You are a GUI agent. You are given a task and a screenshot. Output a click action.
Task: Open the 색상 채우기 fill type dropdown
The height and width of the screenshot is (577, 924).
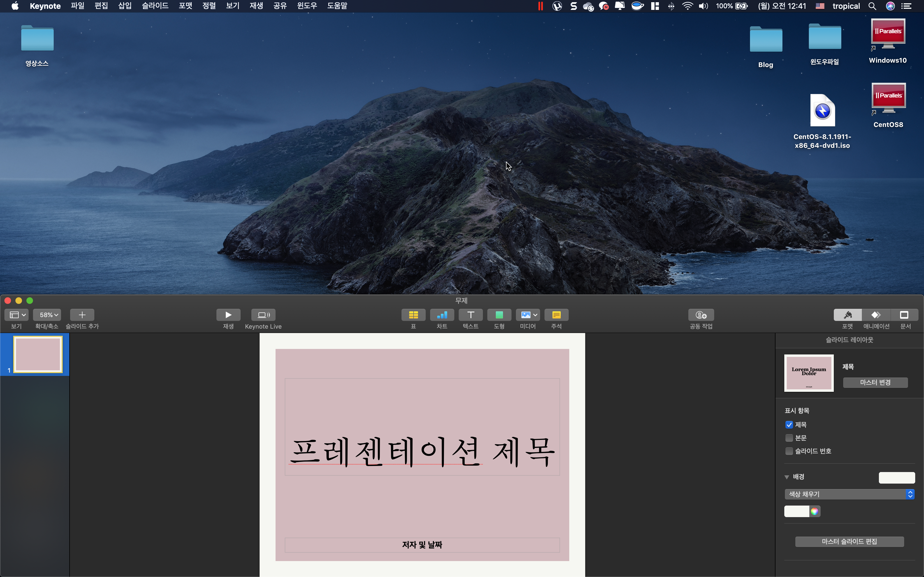point(849,494)
